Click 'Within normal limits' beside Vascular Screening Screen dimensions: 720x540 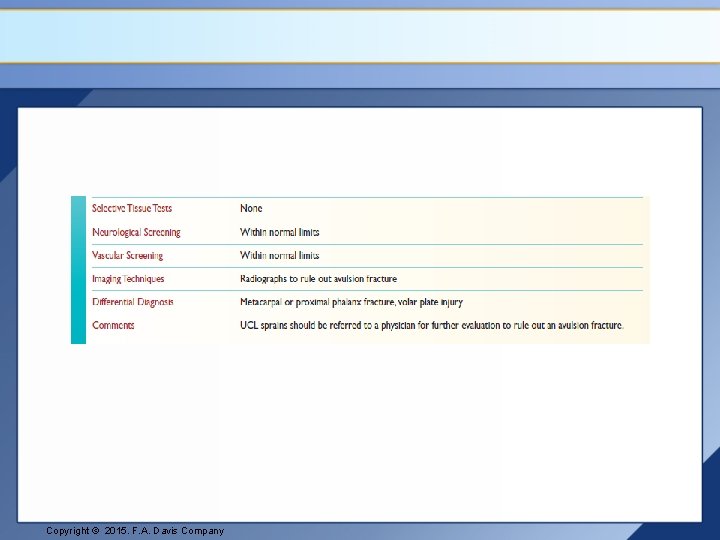point(280,256)
